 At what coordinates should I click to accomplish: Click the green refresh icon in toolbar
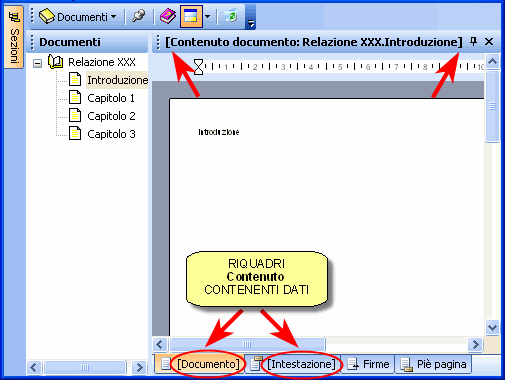click(231, 16)
